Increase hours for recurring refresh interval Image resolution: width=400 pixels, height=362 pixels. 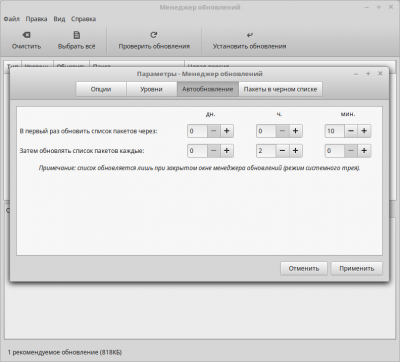295,151
